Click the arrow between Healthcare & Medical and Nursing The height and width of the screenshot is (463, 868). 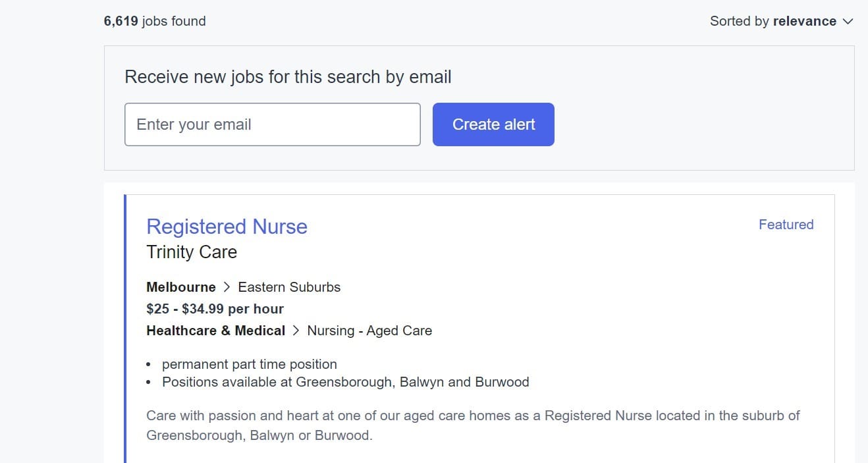coord(295,330)
